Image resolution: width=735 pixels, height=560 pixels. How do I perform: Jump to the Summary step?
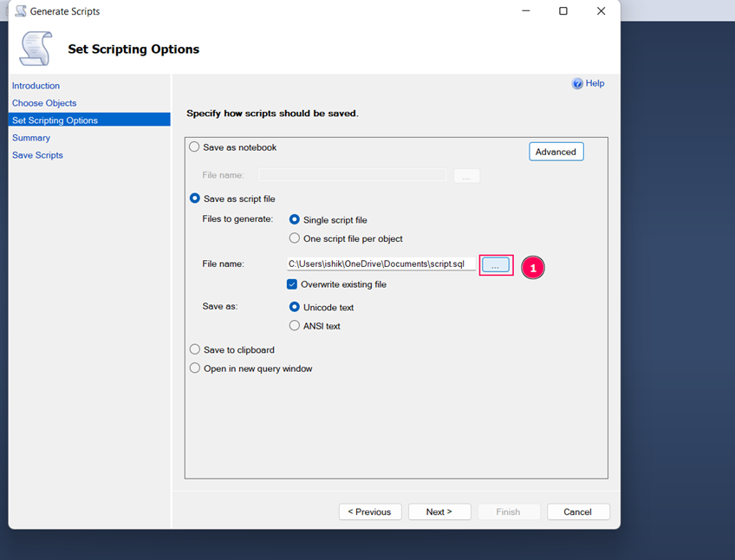[x=30, y=137]
